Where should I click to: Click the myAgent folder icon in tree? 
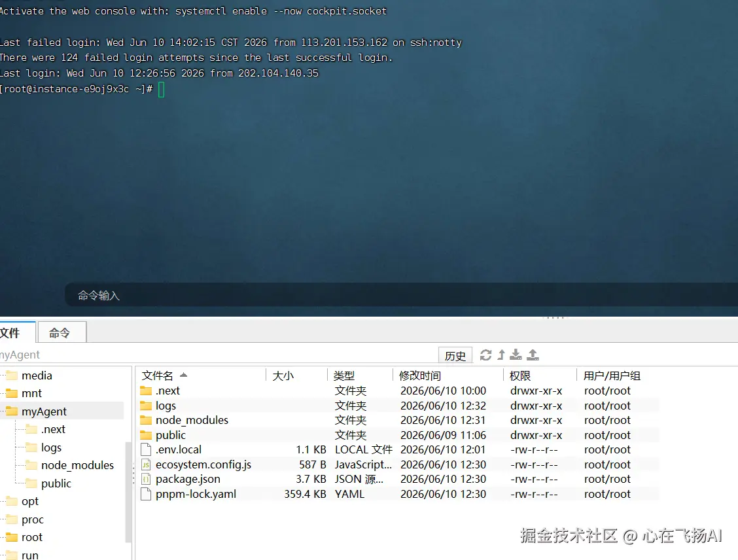coord(12,411)
